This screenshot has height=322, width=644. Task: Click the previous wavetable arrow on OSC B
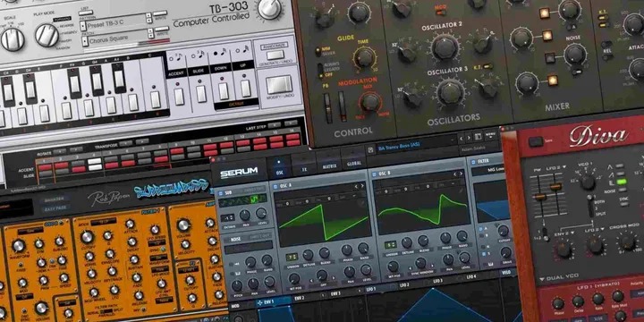(x=455, y=174)
